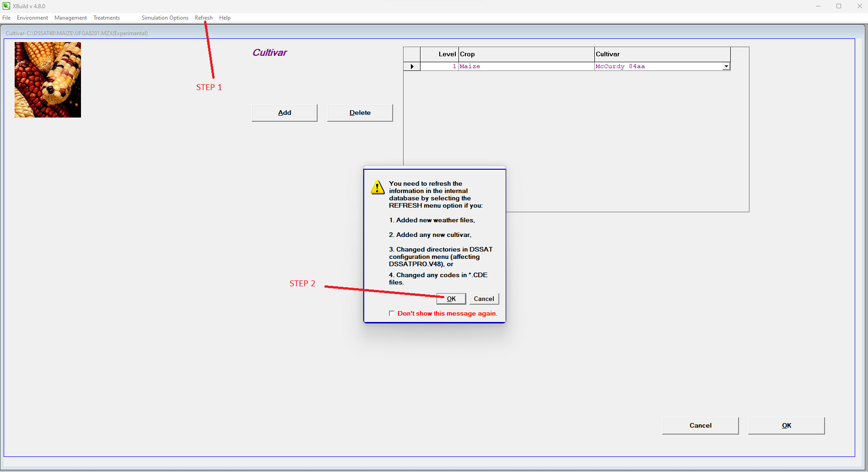Viewport: 868px width, 472px height.
Task: Click the Level column header
Action: pos(439,54)
